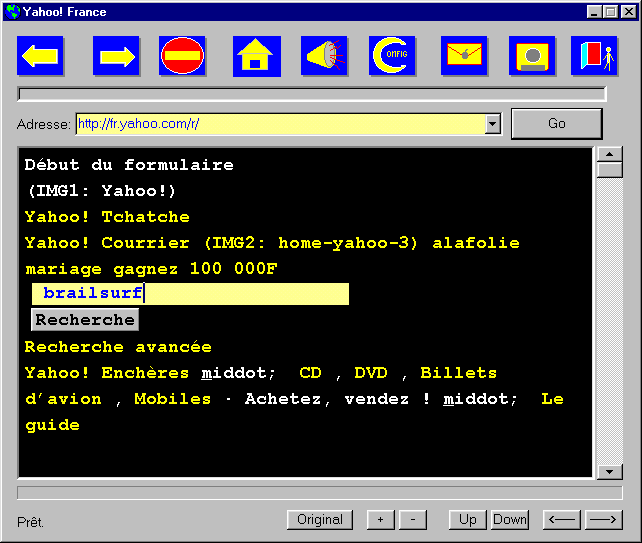Image resolution: width=642 pixels, height=543 pixels.
Task: Toggle speech with the megaphone icon
Action: click(324, 56)
